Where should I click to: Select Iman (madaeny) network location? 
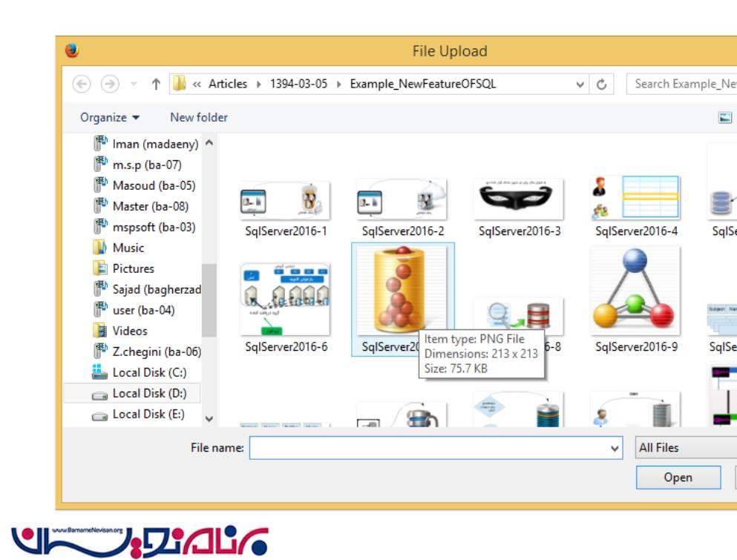[147, 144]
